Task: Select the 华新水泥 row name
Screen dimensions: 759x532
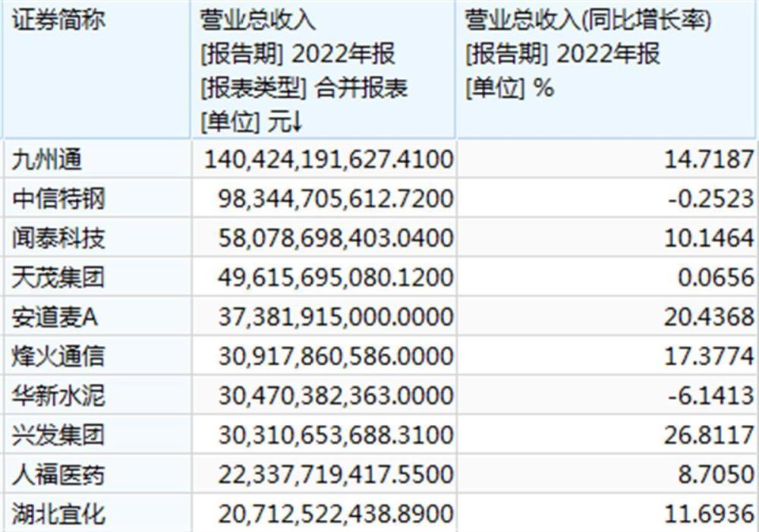Action: pos(58,396)
